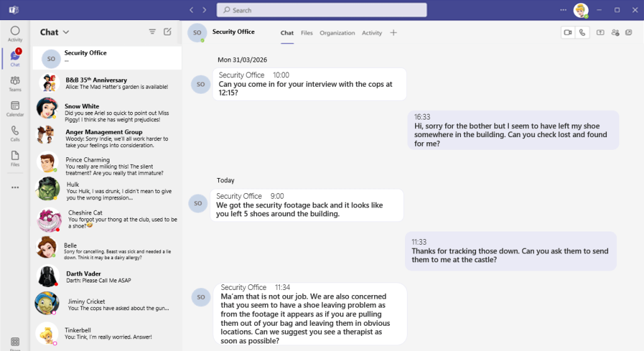The height and width of the screenshot is (351, 644).
Task: Switch to the Organization tab
Action: coord(337,33)
